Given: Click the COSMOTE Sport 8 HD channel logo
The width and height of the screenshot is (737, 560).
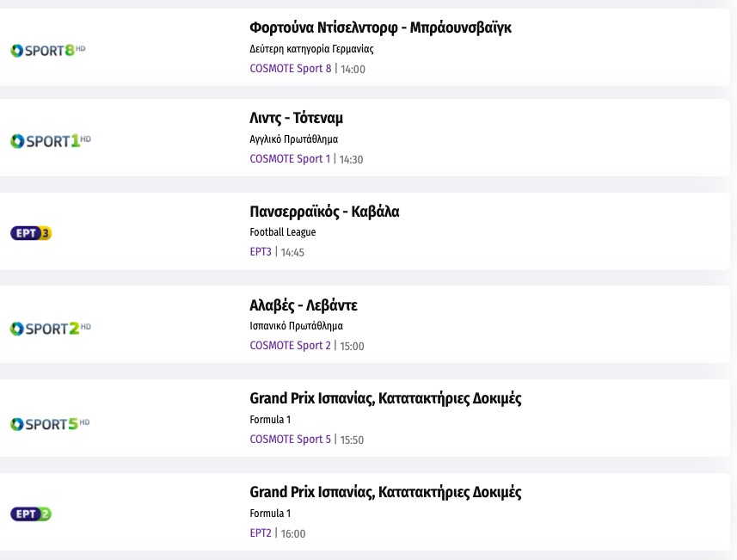Looking at the screenshot, I should [x=48, y=50].
